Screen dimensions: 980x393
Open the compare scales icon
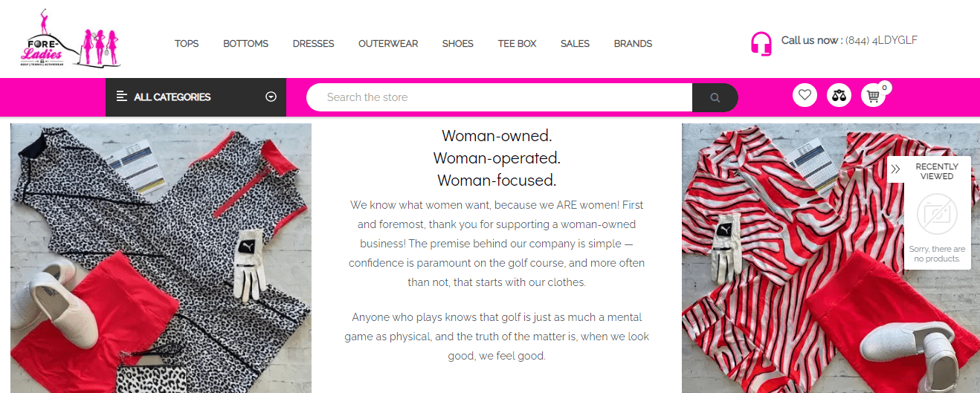pos(839,95)
